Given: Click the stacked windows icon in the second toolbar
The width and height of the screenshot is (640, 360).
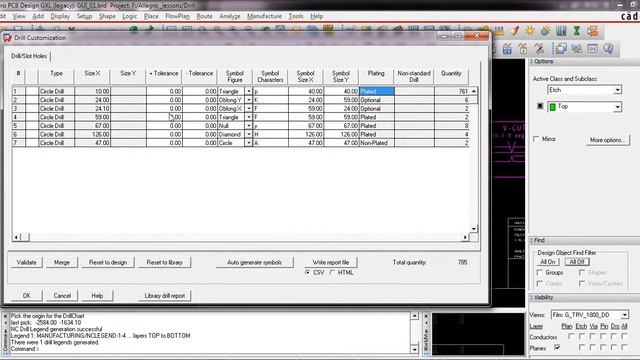Looking at the screenshot, I should [x=561, y=49].
